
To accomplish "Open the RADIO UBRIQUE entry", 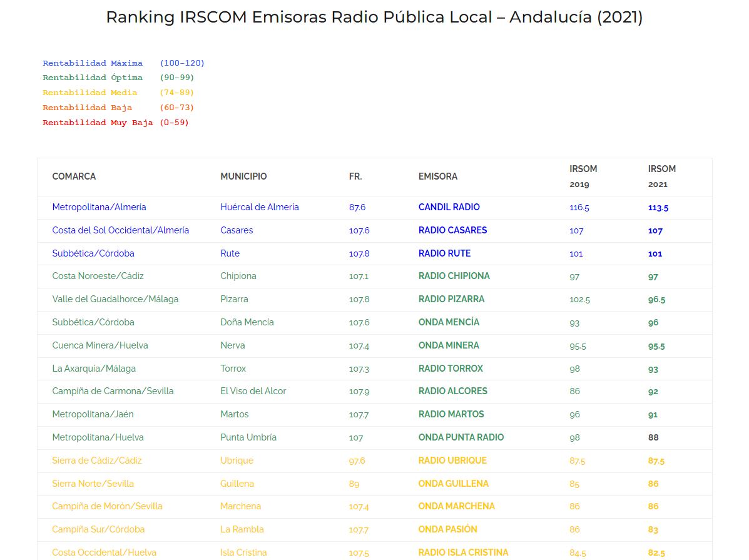I will click(452, 461).
